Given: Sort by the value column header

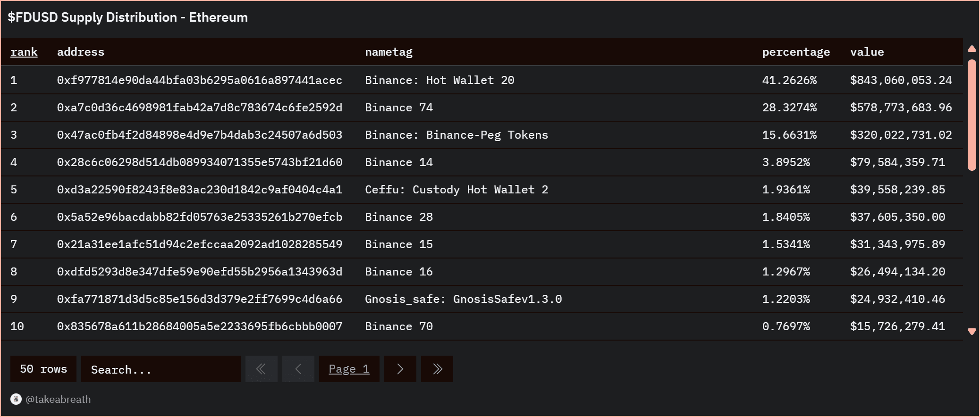Looking at the screenshot, I should click(867, 52).
